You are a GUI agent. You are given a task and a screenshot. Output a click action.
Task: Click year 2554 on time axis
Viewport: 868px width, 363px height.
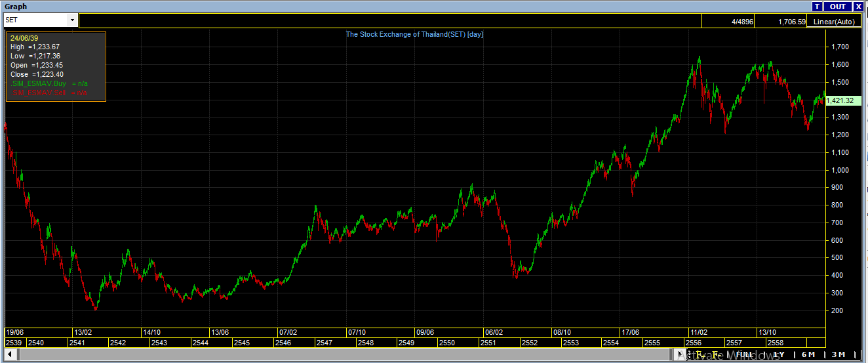tap(611, 343)
